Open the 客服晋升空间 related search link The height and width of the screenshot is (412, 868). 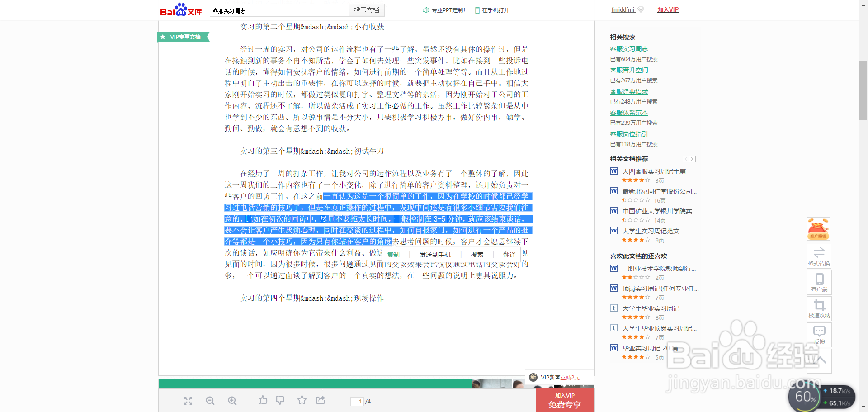[x=629, y=70]
